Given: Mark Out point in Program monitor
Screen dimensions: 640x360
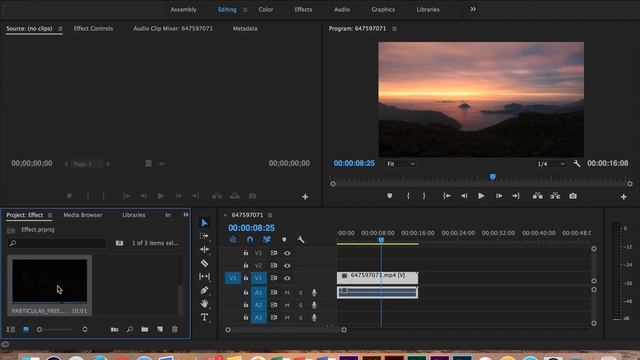Looking at the screenshot, I should (424, 196).
